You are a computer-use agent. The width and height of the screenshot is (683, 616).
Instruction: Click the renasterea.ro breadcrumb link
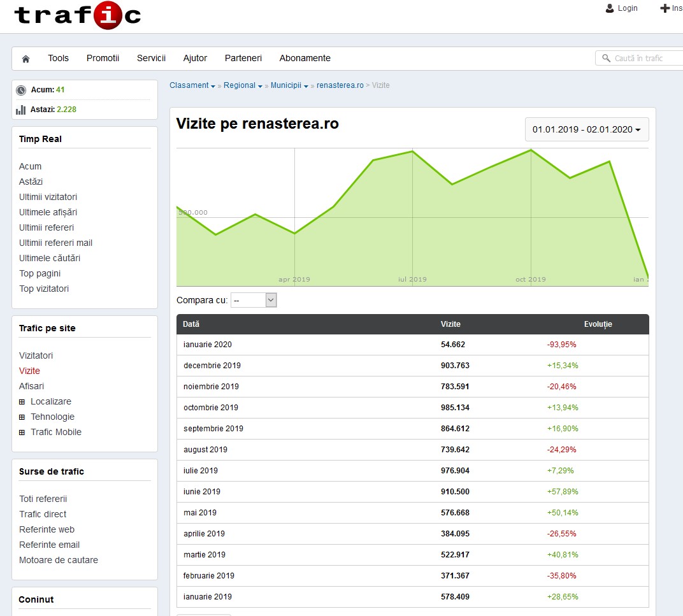click(x=340, y=85)
